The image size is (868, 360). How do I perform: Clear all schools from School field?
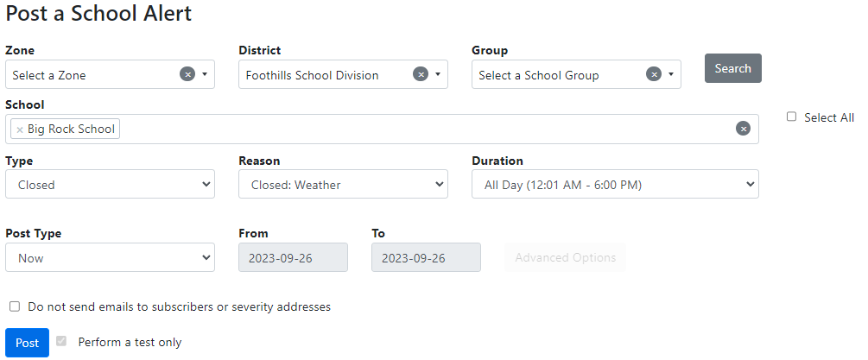pos(743,129)
